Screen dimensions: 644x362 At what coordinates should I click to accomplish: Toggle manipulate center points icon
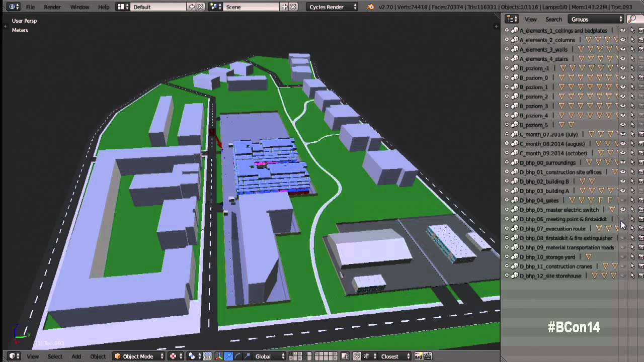[207, 356]
